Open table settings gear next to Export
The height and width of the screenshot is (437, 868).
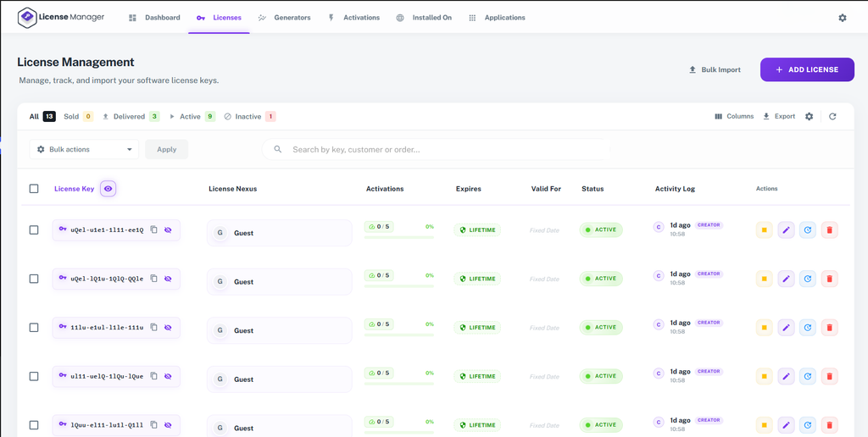click(809, 116)
